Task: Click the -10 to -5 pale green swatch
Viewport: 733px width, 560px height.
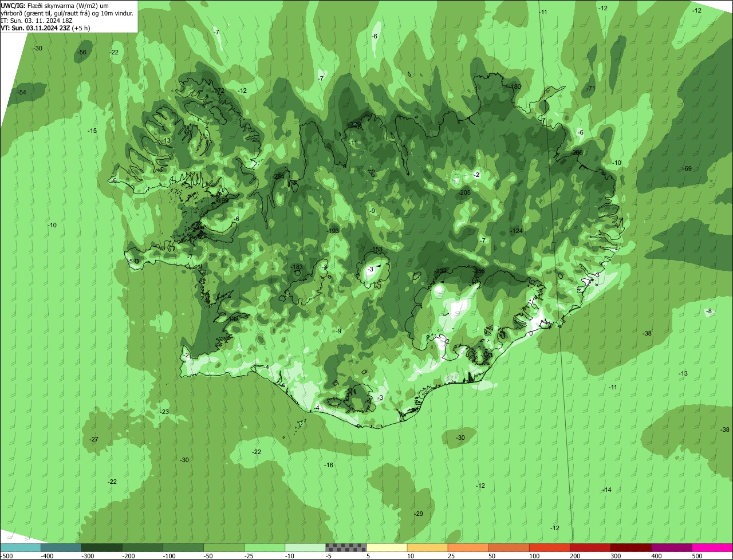Action: pos(305,547)
